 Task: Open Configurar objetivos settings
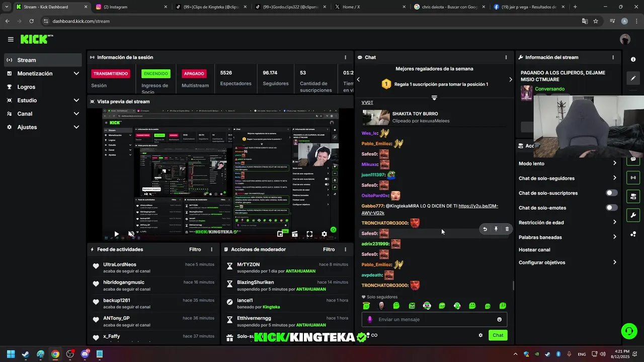coord(568,262)
